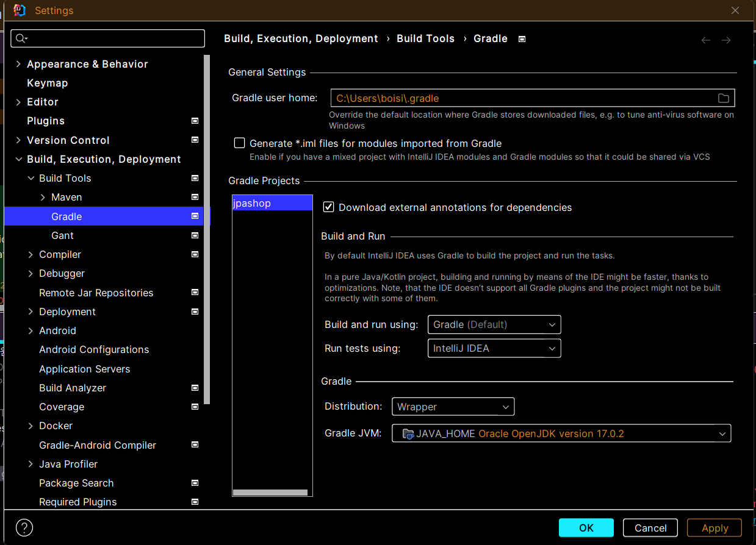The image size is (756, 545).
Task: Expand the Docker node
Action: [x=31, y=426]
